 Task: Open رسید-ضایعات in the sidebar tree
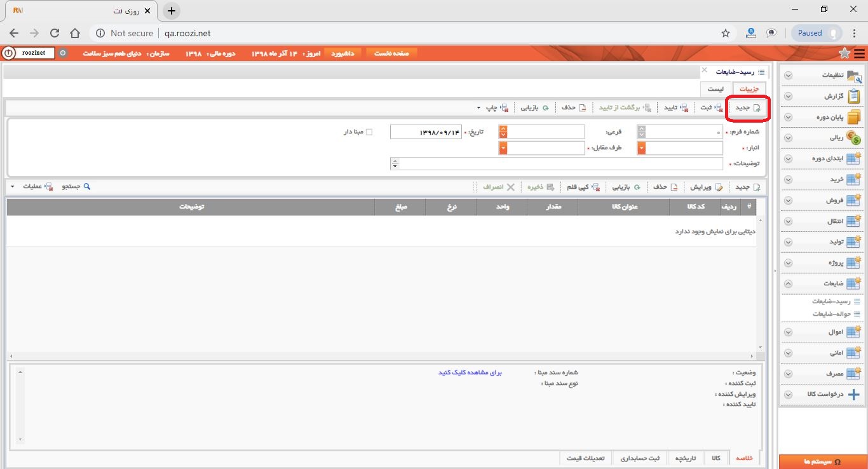point(830,301)
